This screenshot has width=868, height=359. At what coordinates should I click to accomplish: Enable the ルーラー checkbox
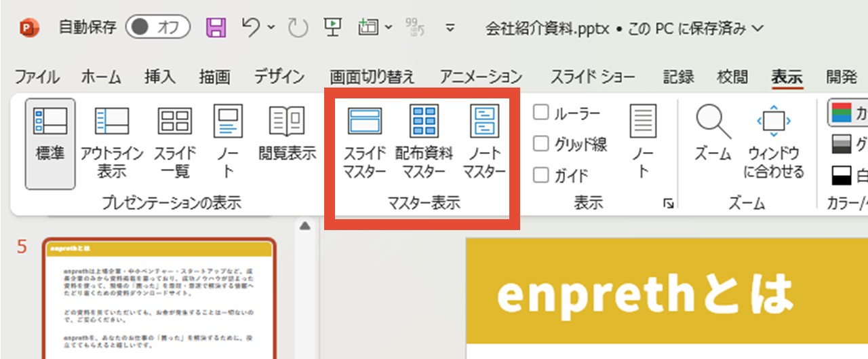(x=540, y=113)
